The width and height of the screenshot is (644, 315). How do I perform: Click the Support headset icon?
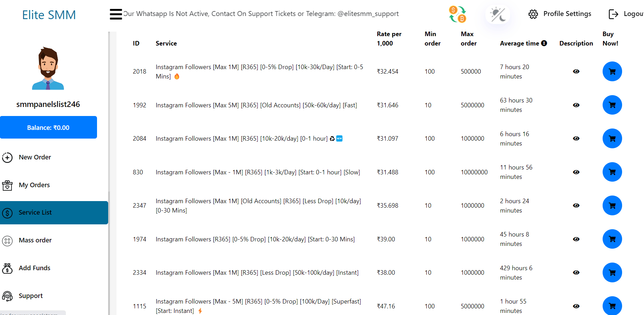pos(7,296)
